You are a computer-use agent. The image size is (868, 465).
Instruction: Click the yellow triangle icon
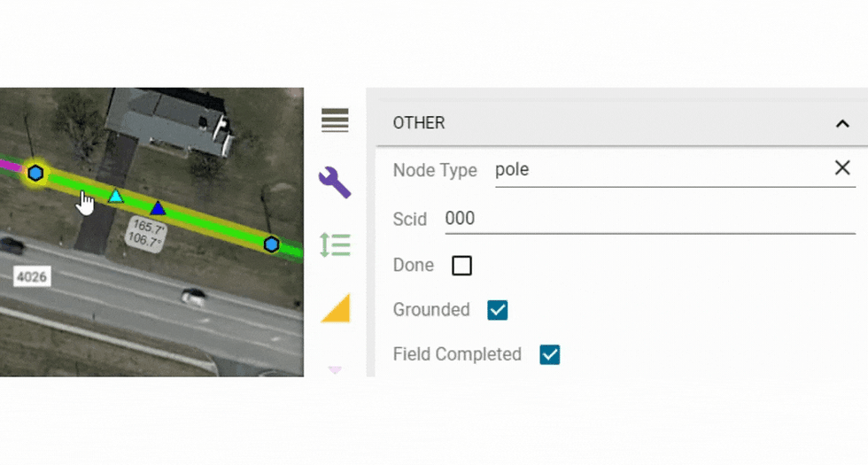336,307
